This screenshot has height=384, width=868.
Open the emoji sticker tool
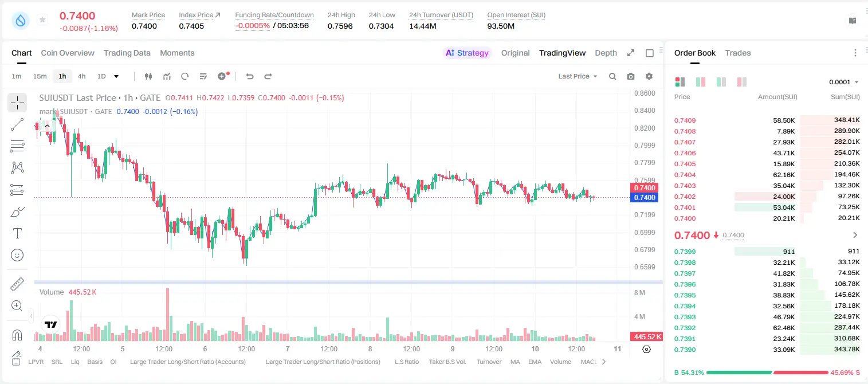pos(17,255)
